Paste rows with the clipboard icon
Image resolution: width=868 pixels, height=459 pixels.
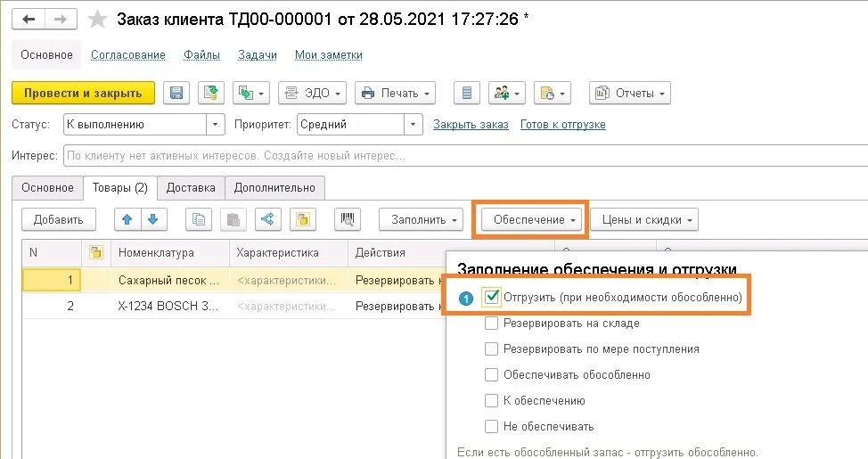[233, 220]
